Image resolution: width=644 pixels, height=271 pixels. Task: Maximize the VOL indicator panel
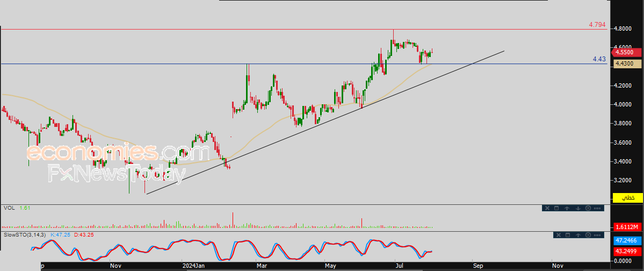[556, 208]
